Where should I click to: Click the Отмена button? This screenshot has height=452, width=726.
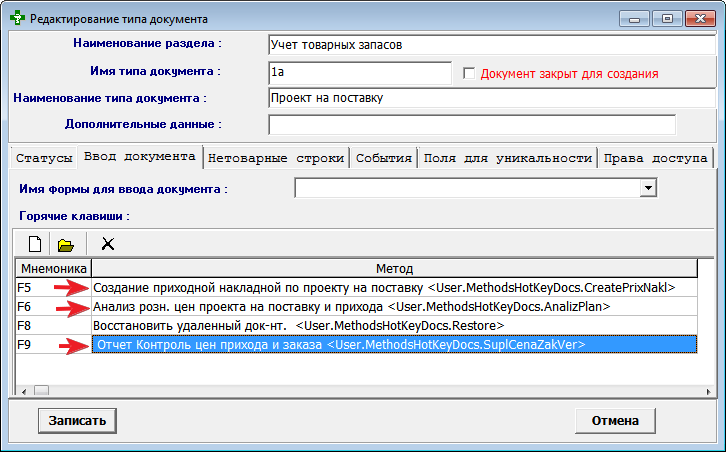(615, 421)
